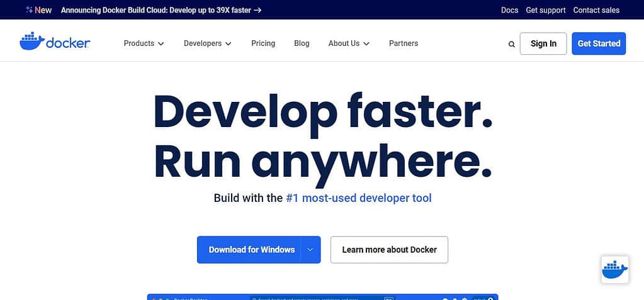Expand the About Us menu
This screenshot has height=300, width=644.
[349, 43]
